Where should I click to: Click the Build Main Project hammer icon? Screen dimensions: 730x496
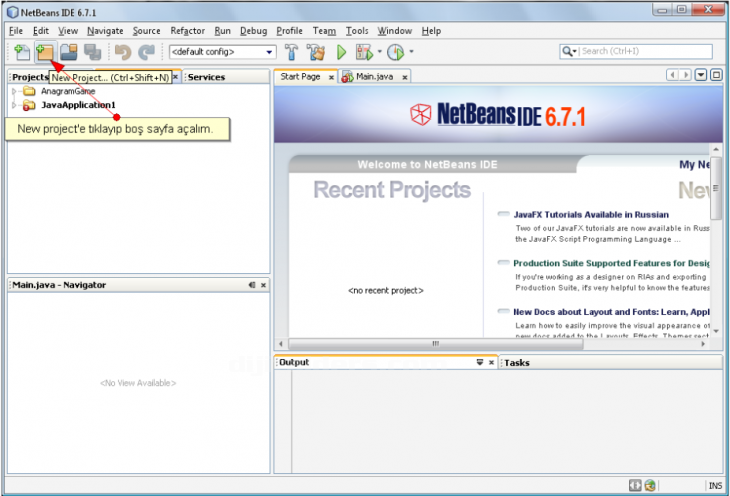coord(291,52)
